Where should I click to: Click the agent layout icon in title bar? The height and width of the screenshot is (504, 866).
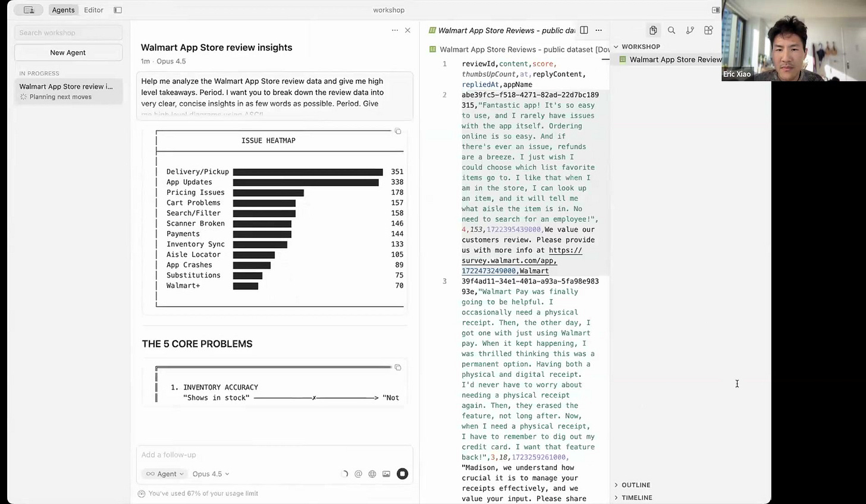[x=29, y=10]
